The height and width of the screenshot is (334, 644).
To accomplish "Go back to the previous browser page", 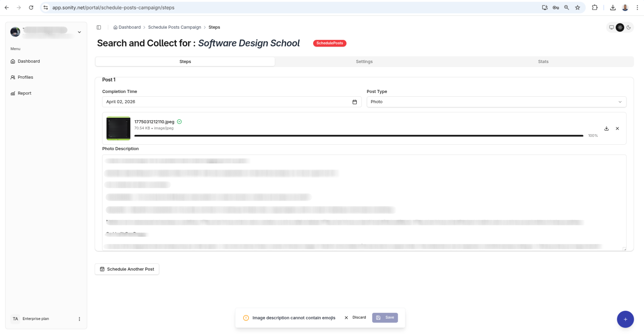I will 7,7.
